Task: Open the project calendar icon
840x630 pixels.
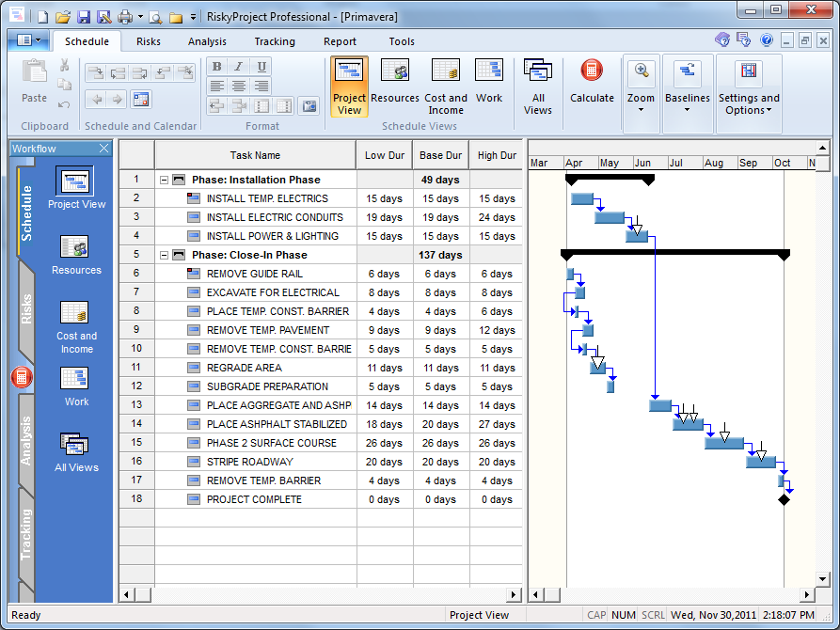Action: pos(141,99)
